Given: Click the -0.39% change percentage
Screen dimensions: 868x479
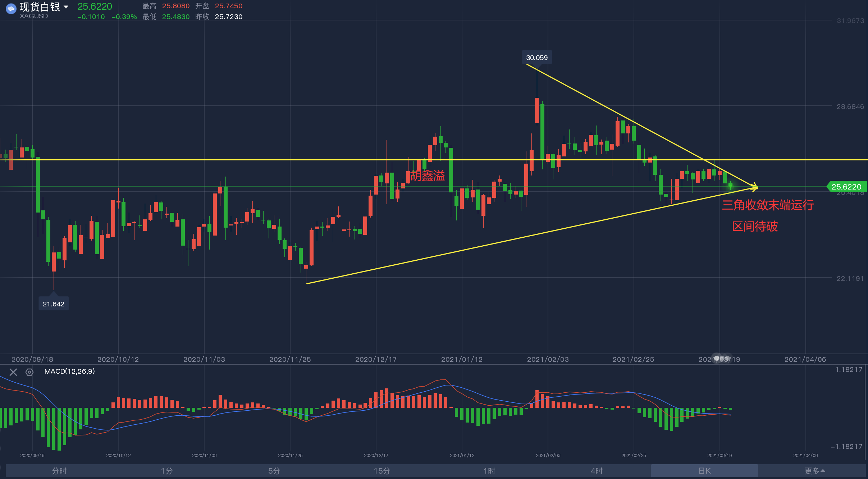Looking at the screenshot, I should (x=124, y=17).
